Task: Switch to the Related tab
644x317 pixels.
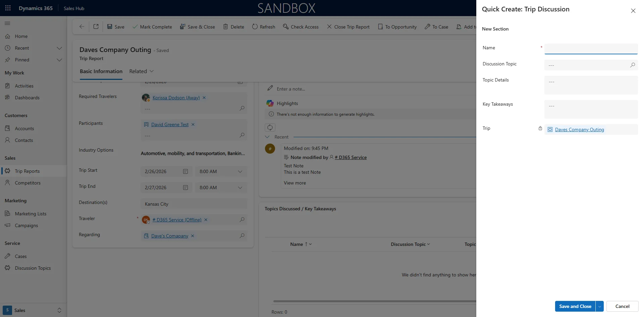Action: tap(138, 71)
